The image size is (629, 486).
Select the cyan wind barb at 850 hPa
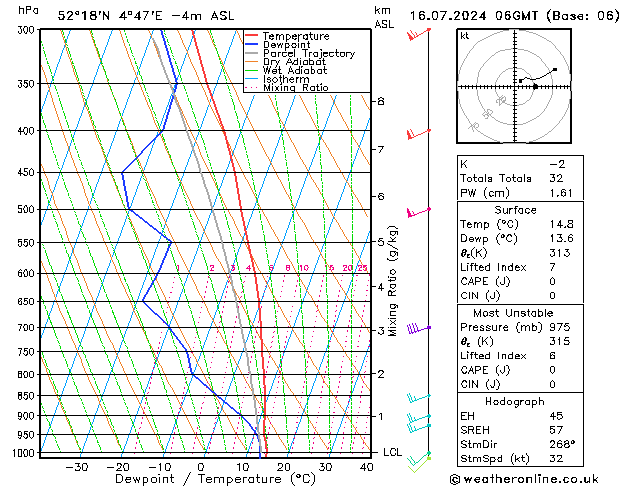pos(418,399)
